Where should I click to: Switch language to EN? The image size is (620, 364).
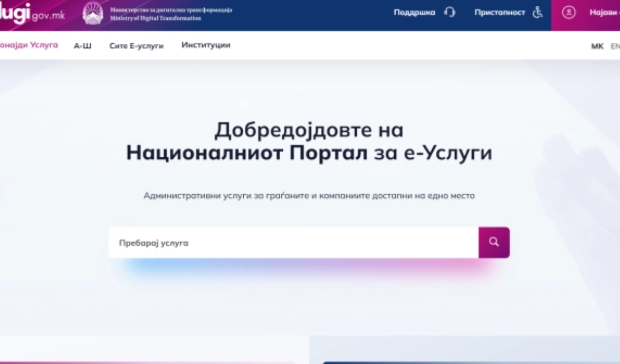[x=615, y=46]
